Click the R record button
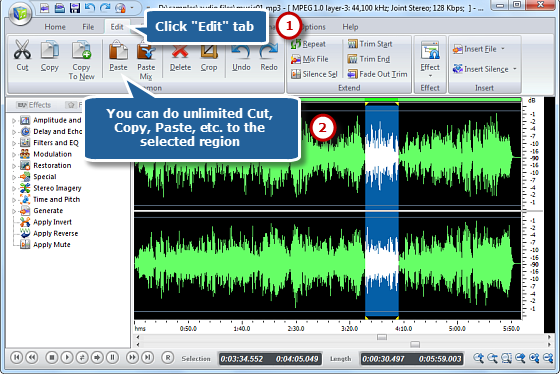 coord(168,357)
